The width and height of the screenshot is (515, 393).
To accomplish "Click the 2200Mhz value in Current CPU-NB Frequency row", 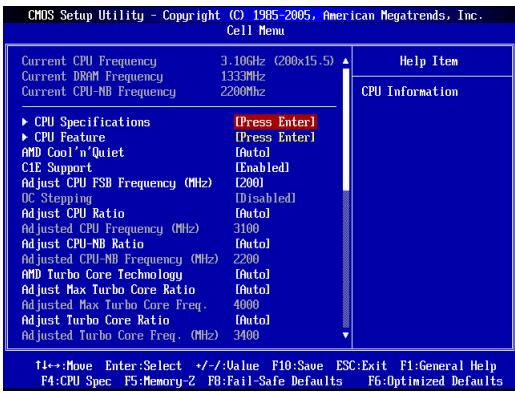I will tap(243, 92).
